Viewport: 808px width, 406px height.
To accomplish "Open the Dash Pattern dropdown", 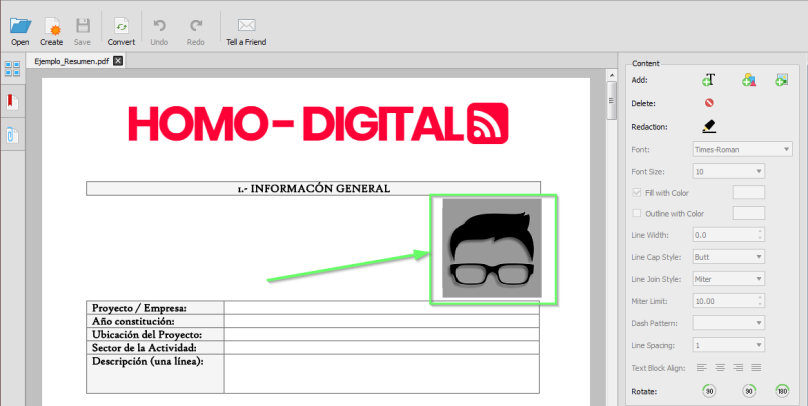I will click(729, 323).
